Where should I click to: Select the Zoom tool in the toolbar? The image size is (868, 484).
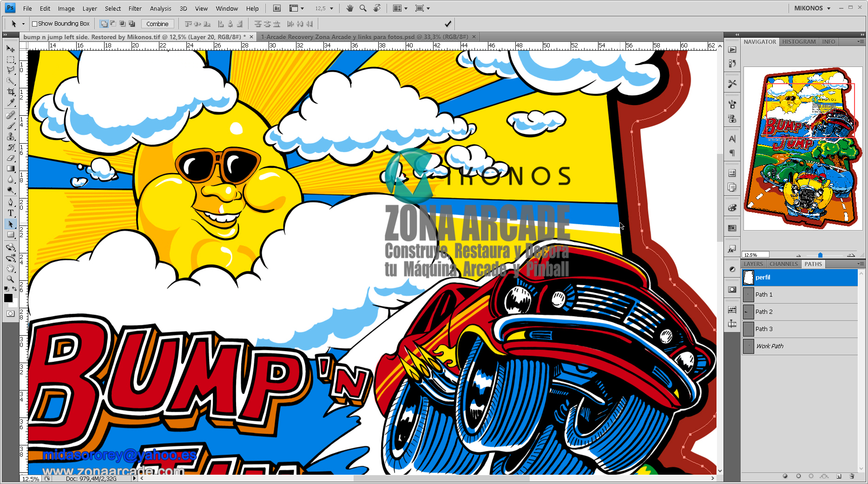pos(10,279)
